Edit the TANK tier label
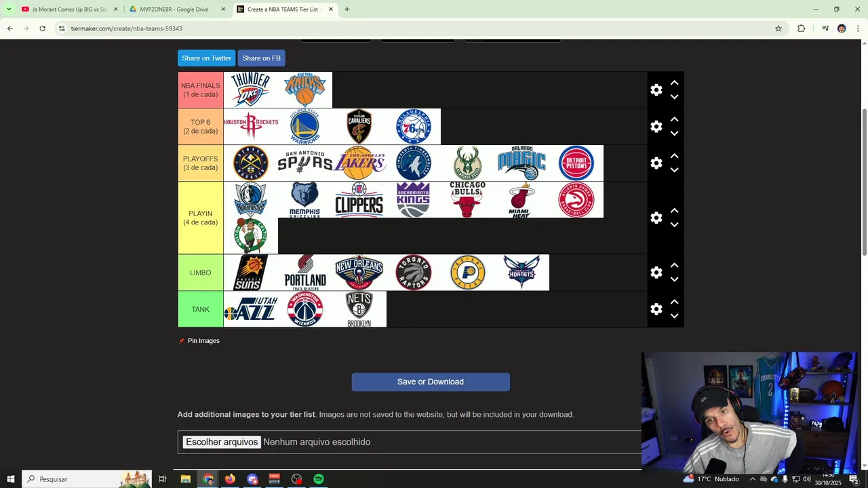The height and width of the screenshot is (488, 868). (x=201, y=309)
